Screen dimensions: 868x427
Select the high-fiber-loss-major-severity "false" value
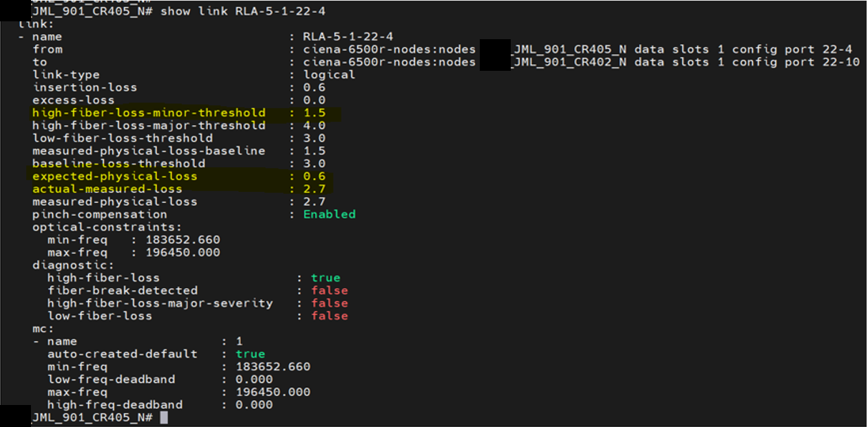pos(330,303)
